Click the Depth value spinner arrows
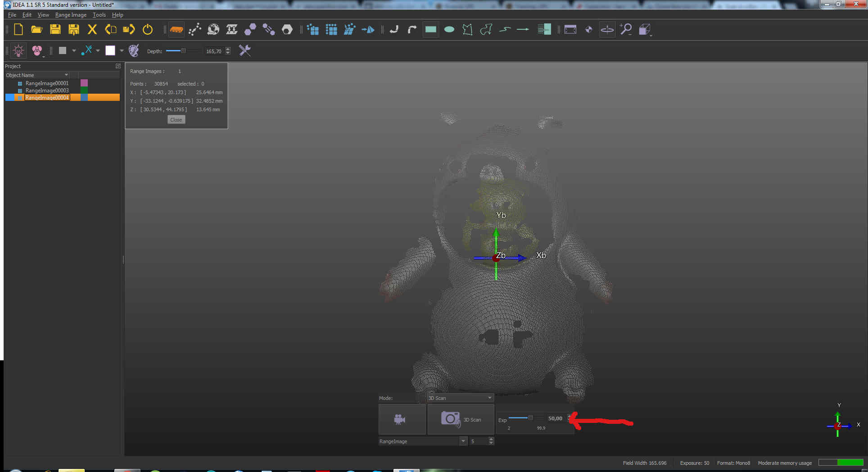The height and width of the screenshot is (472, 868). point(228,51)
